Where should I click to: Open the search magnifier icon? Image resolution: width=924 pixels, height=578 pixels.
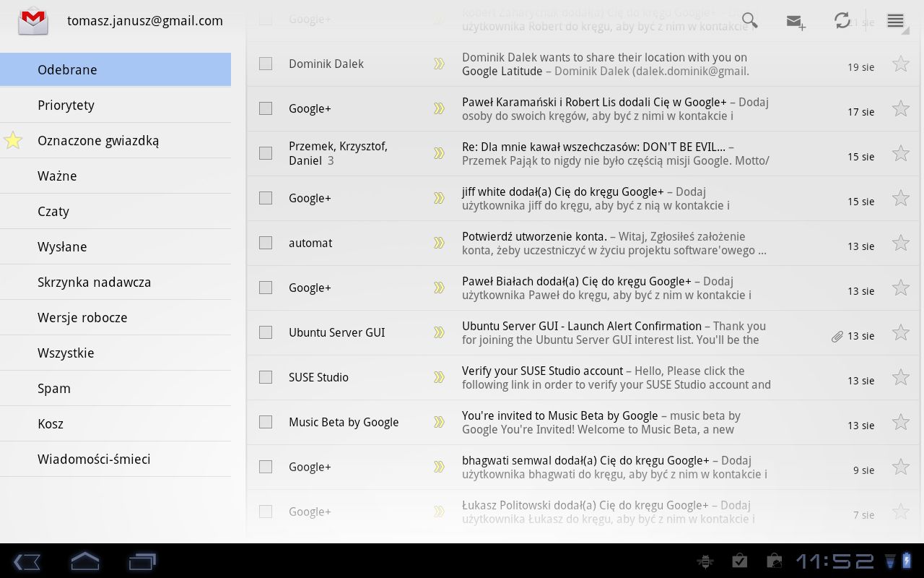(x=750, y=21)
